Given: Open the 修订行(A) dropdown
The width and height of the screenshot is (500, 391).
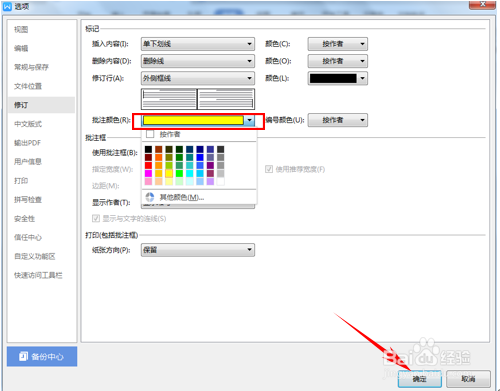Looking at the screenshot, I should 198,78.
